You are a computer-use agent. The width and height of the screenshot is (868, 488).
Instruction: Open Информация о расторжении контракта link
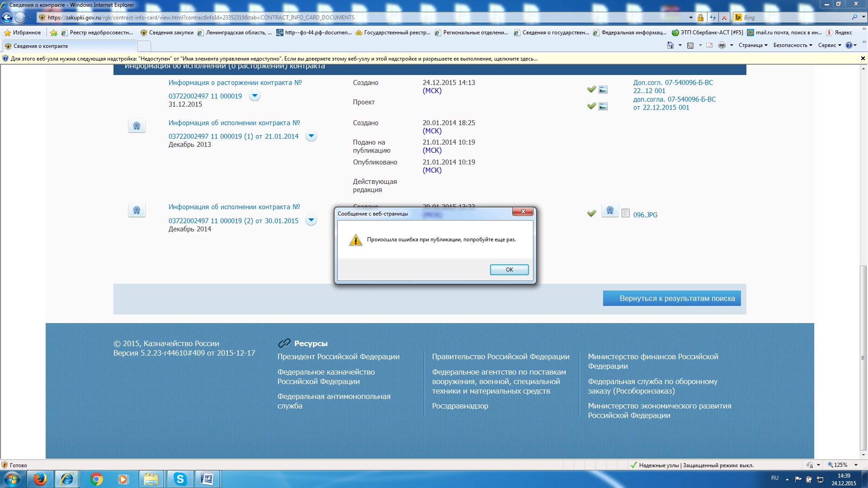coord(235,83)
